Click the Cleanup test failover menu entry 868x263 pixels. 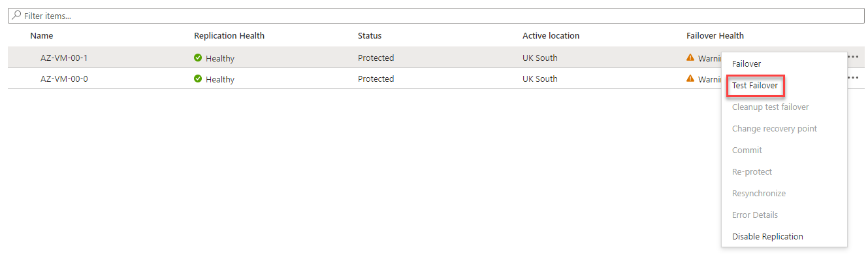(x=770, y=107)
